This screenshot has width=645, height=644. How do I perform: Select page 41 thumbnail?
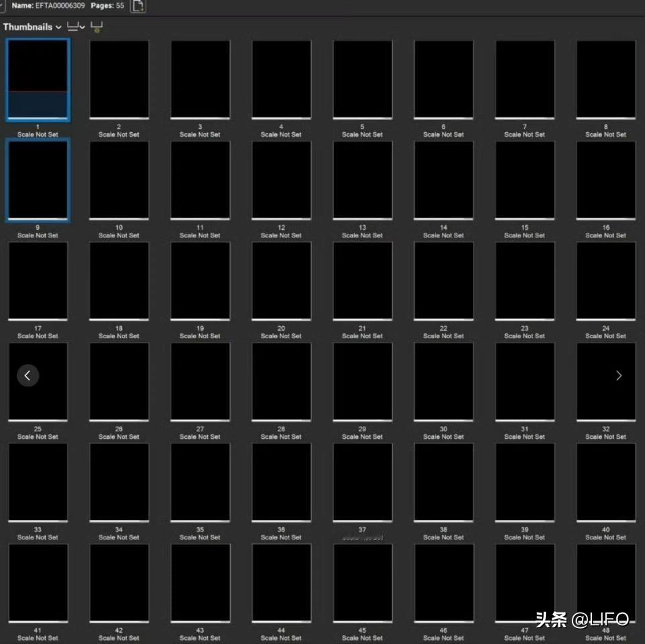point(38,584)
